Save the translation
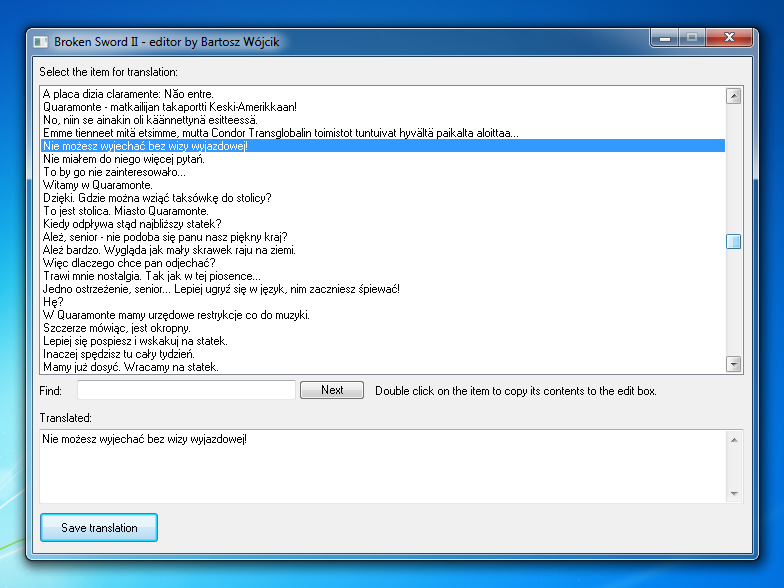 (x=99, y=528)
